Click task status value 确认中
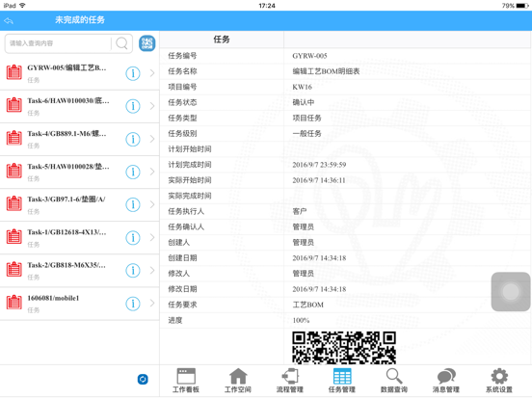532x399 pixels. point(304,102)
